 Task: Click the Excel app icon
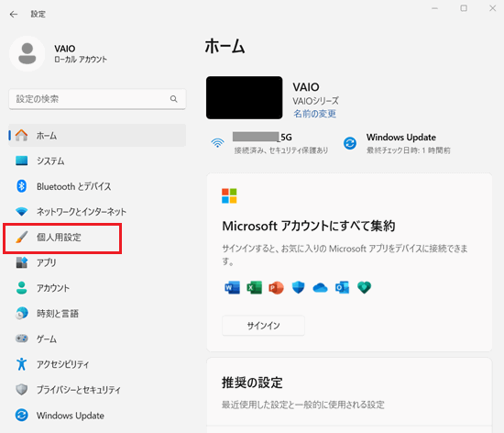(x=254, y=287)
